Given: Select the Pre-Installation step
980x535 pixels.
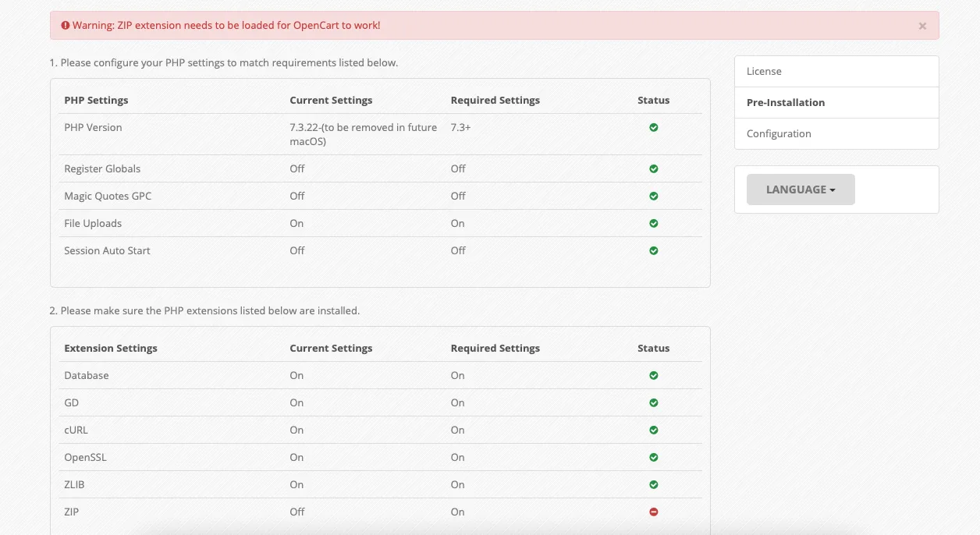Looking at the screenshot, I should click(x=785, y=102).
